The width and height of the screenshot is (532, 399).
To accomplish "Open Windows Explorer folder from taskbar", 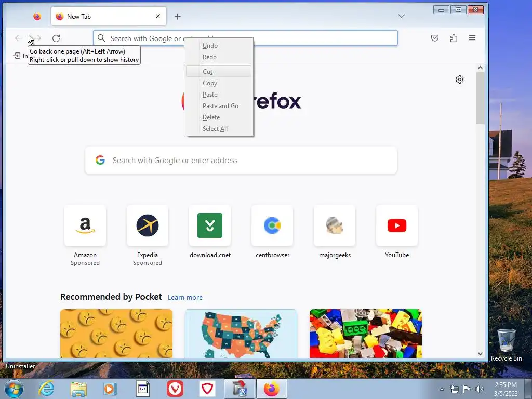I will (x=78, y=389).
